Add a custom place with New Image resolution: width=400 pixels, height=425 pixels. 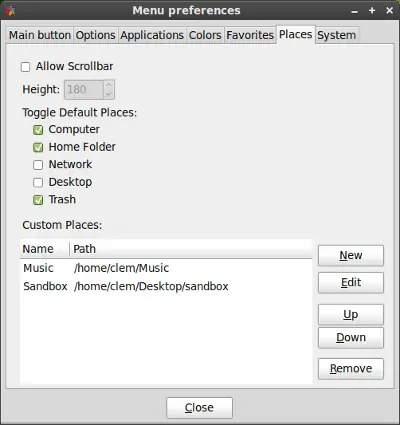351,255
